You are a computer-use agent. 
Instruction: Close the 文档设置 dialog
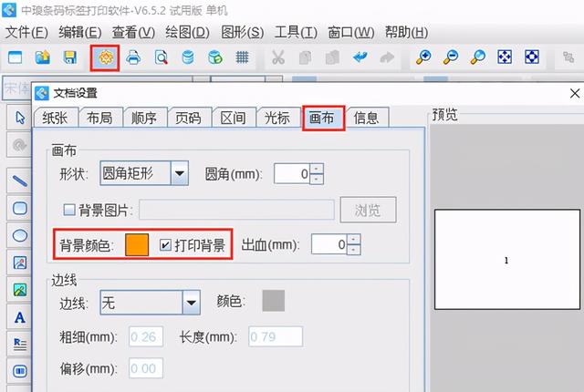(x=575, y=93)
